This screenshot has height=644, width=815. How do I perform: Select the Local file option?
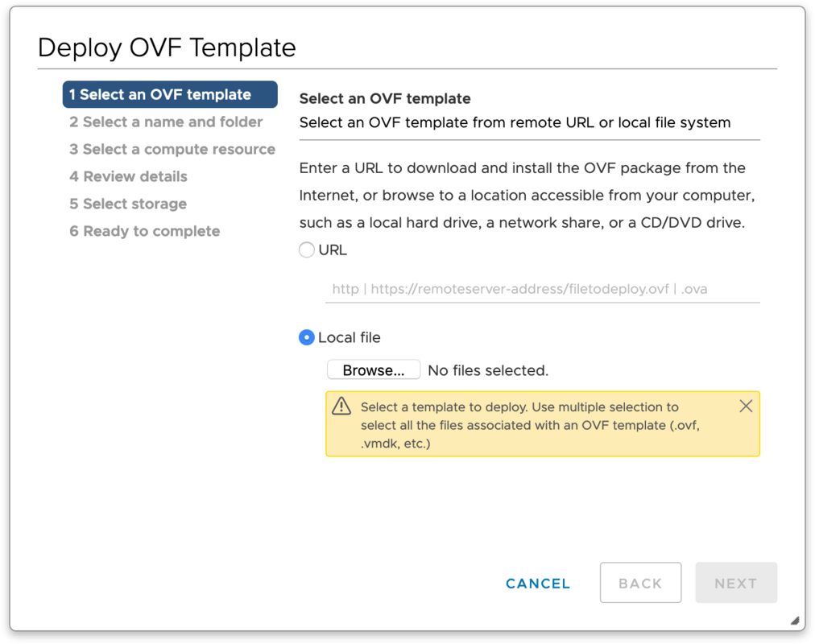306,337
